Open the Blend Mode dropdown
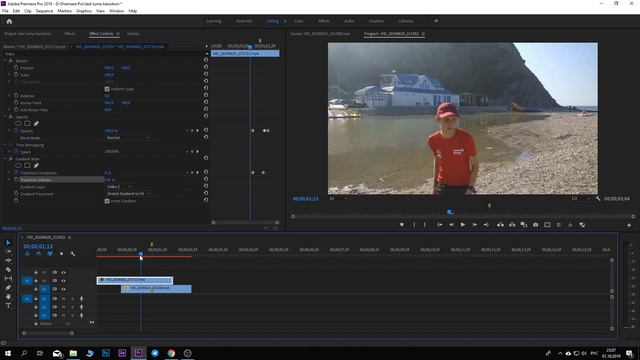The width and height of the screenshot is (640, 360). pos(127,138)
